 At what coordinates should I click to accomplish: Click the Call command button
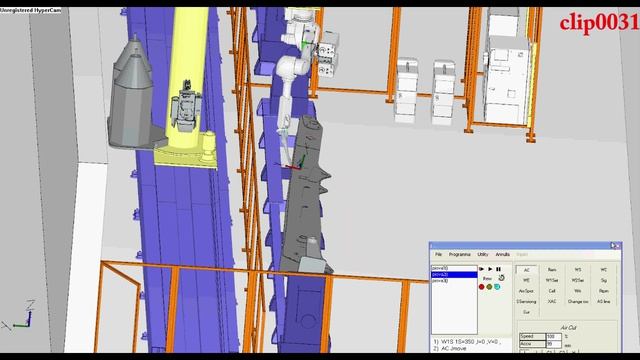click(552, 291)
